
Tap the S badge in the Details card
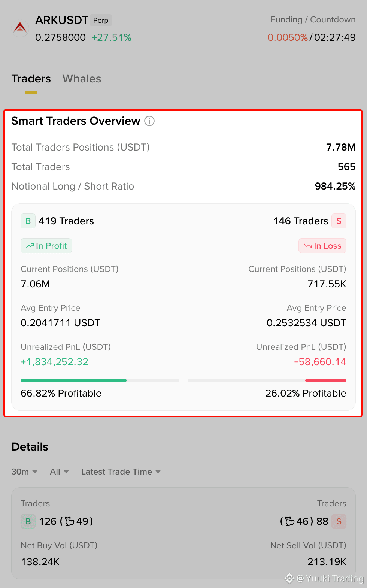click(339, 521)
